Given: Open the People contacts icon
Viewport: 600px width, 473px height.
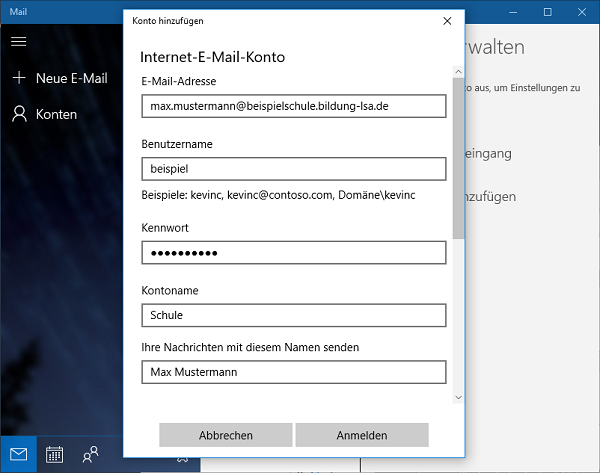Looking at the screenshot, I should point(90,454).
